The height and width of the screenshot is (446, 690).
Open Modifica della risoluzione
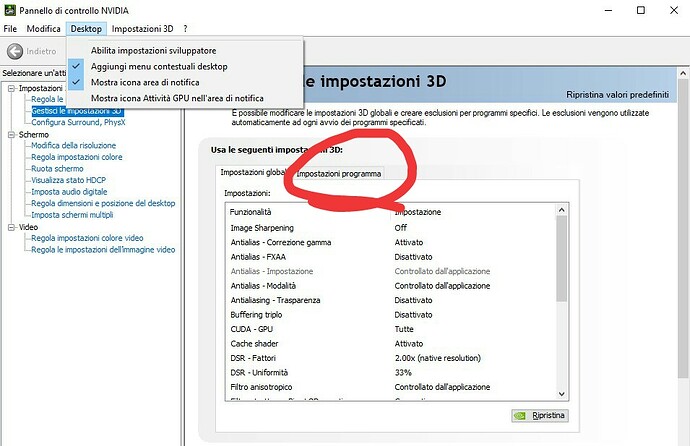[73, 146]
